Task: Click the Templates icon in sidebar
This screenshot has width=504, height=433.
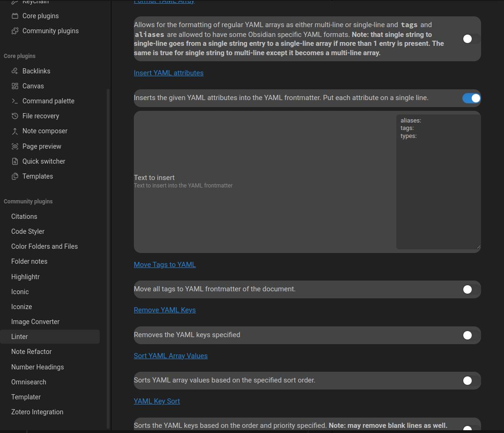Action: tap(15, 176)
